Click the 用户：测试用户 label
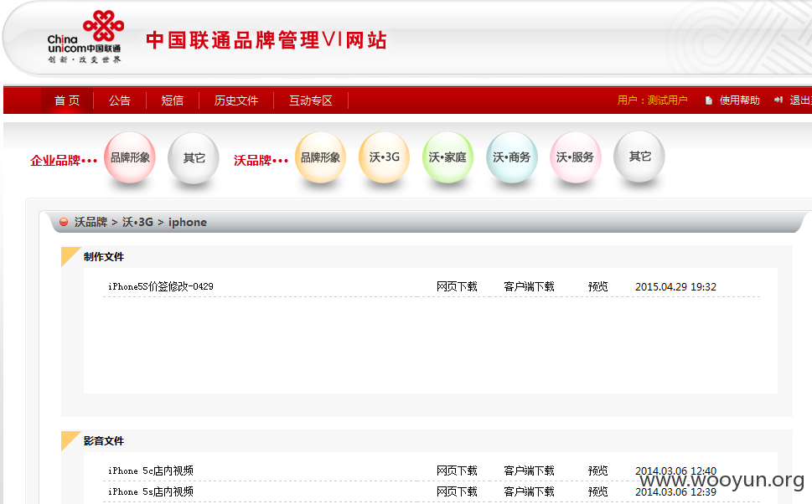Screen dimensions: 812x504 tap(653, 100)
